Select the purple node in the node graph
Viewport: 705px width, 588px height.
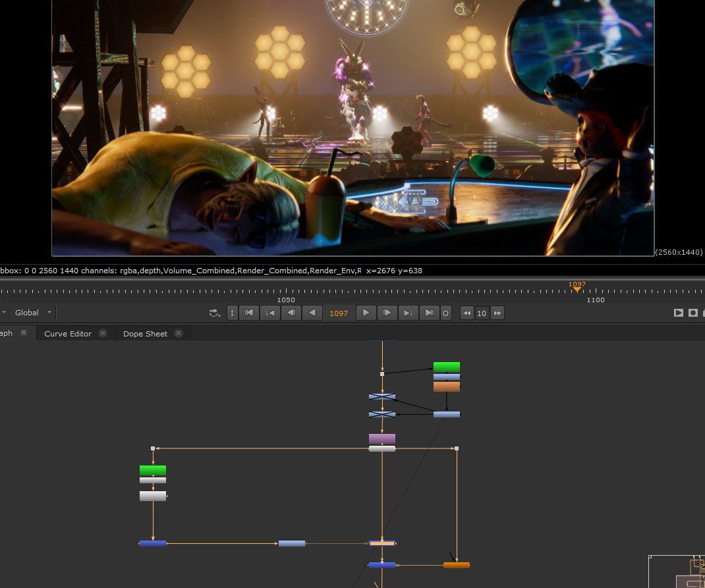point(382,439)
